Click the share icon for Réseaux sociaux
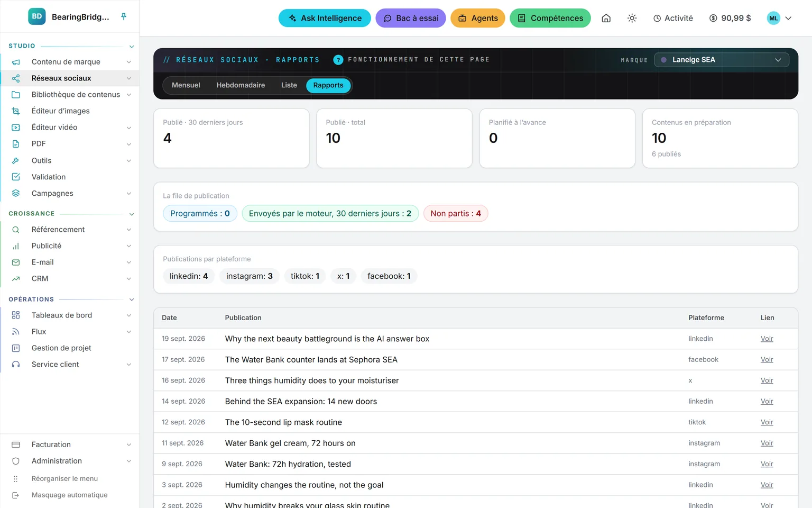The width and height of the screenshot is (812, 508). pyautogui.click(x=16, y=78)
